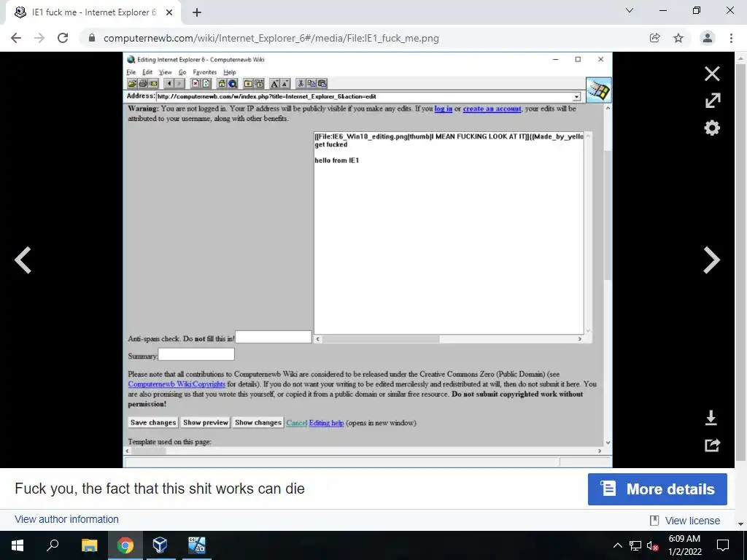Open a new Chrome tab
Image resolution: width=747 pixels, height=560 pixels.
[197, 12]
